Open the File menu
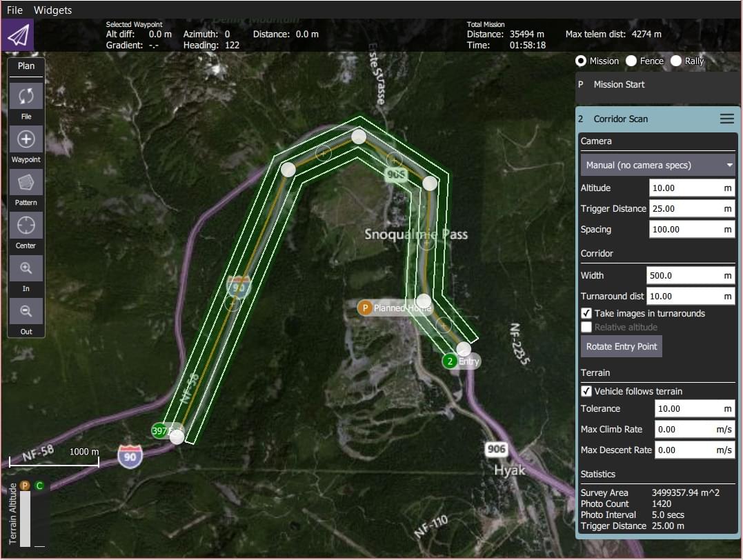 (x=14, y=10)
